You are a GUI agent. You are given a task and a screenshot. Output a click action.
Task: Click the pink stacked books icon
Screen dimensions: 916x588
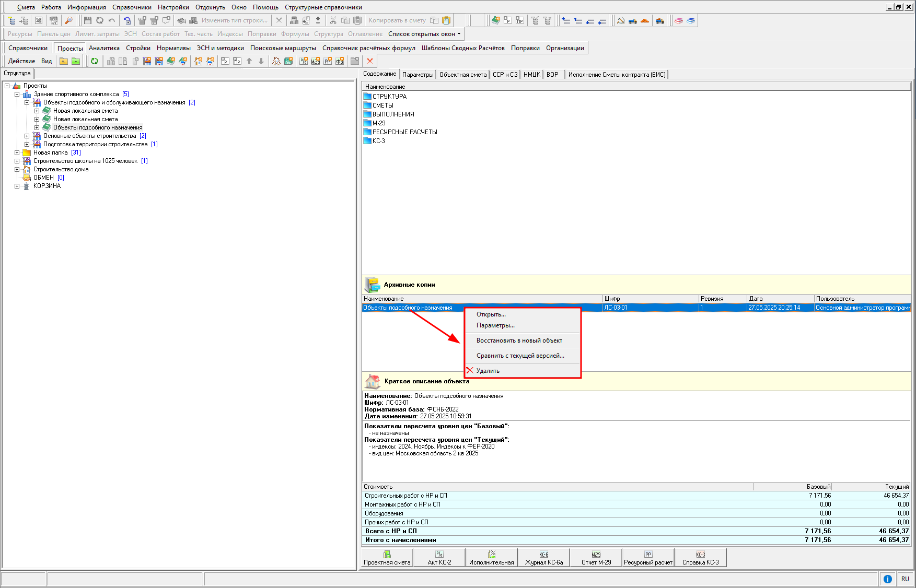click(x=678, y=20)
